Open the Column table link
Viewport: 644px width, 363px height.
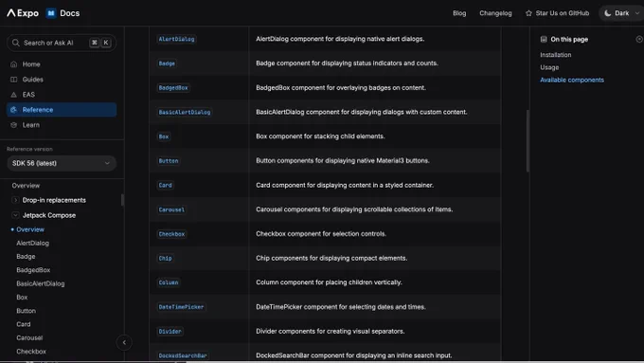click(x=169, y=282)
